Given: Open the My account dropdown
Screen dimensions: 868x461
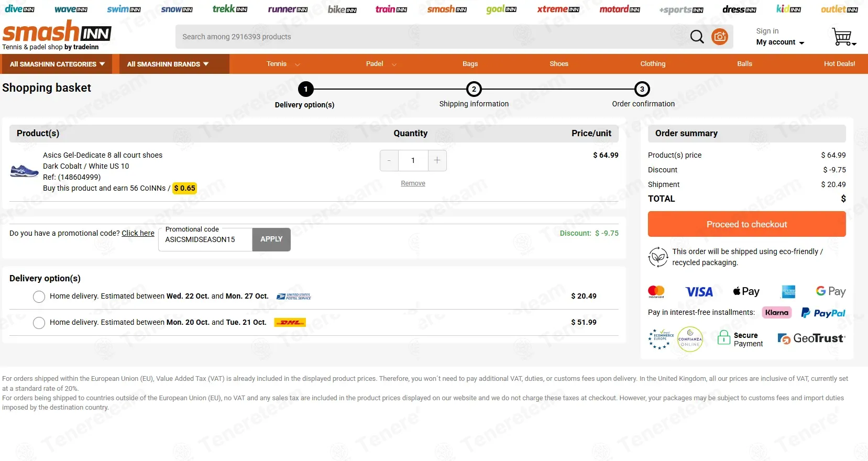Looking at the screenshot, I should point(780,42).
